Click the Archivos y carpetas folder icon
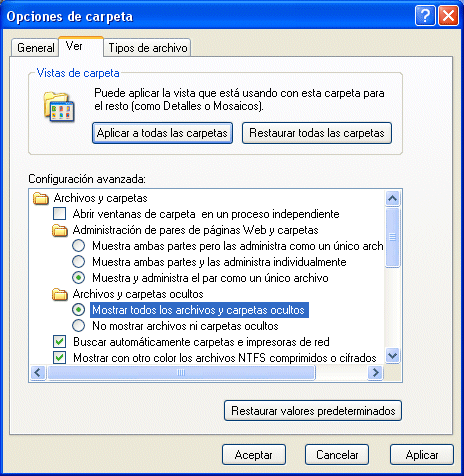 [x=41, y=198]
